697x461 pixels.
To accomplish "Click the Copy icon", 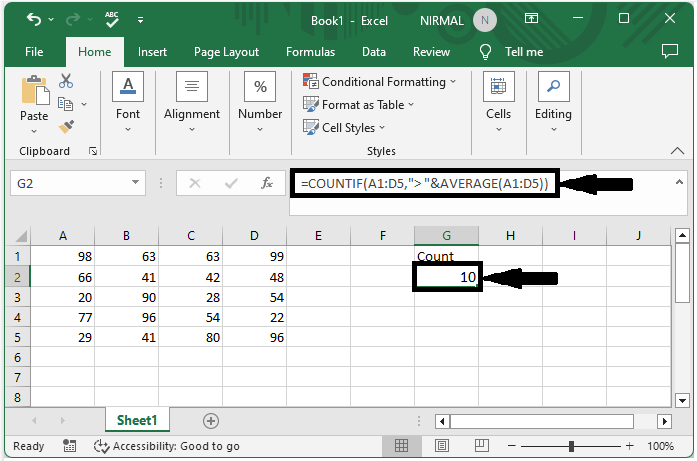I will (65, 104).
